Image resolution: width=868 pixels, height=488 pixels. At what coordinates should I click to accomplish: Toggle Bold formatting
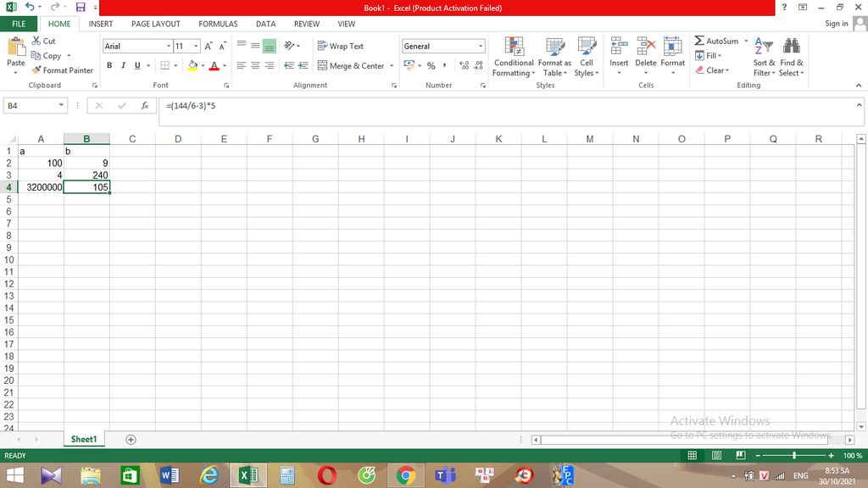109,65
